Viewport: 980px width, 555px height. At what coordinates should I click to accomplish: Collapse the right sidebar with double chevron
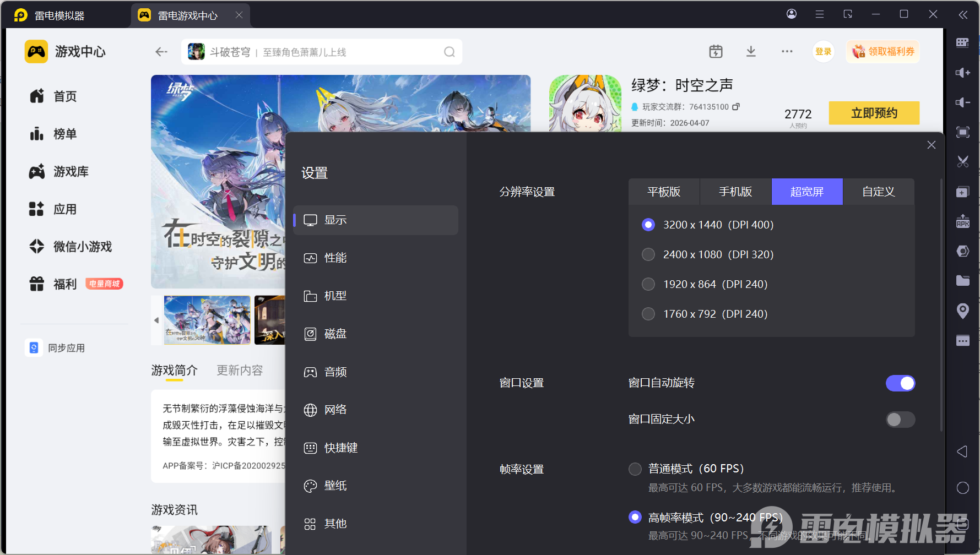(962, 15)
